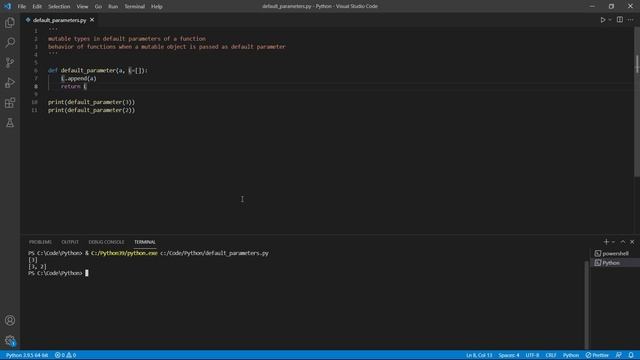
Task: Click on print(default_parameter(2)) line
Action: [x=91, y=110]
